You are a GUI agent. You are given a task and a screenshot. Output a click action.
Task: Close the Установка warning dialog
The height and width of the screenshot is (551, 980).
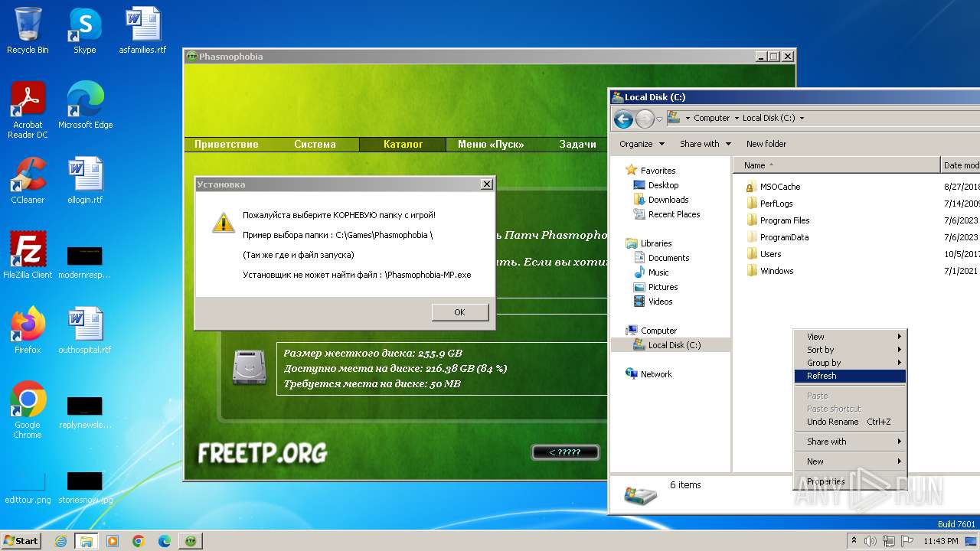(486, 184)
